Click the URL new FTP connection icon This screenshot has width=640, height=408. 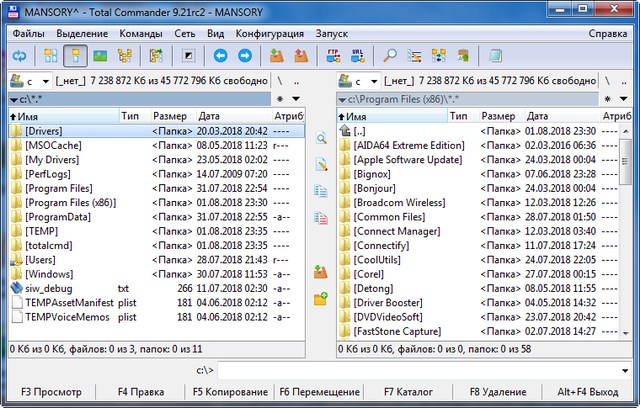tap(356, 56)
